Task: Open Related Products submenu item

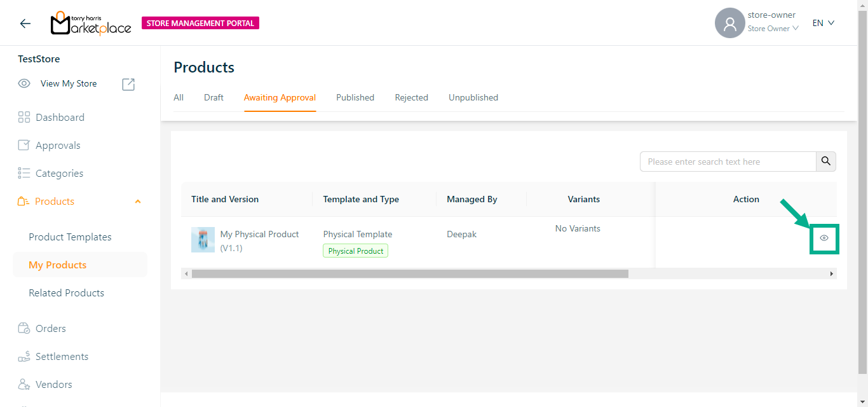Action: tap(66, 293)
